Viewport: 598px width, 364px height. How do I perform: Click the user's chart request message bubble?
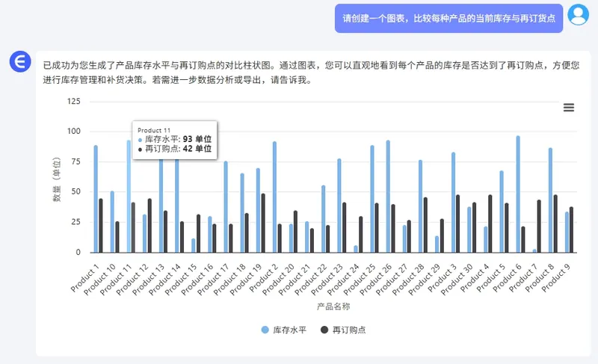click(x=449, y=17)
